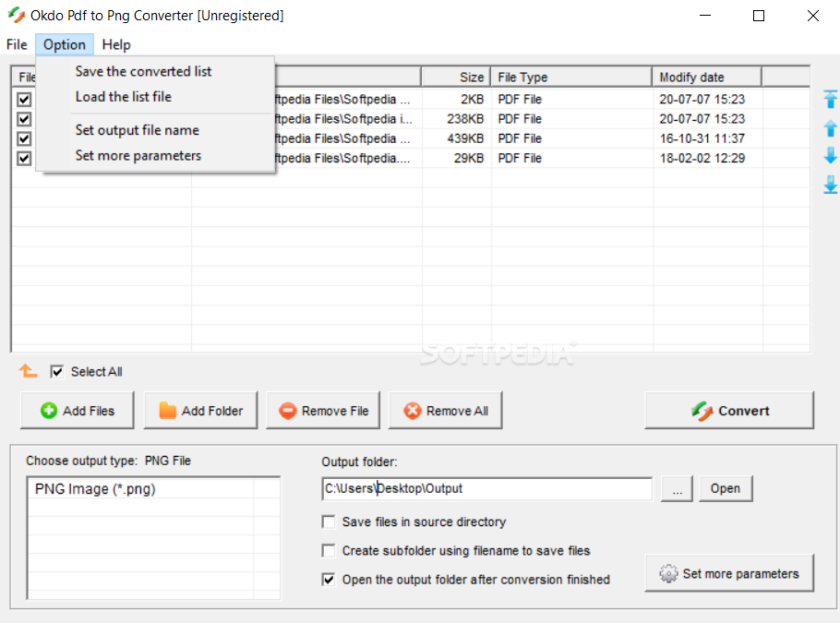Viewport: 840px width, 623px height.
Task: Sort list by Modify date column header
Action: [x=707, y=78]
